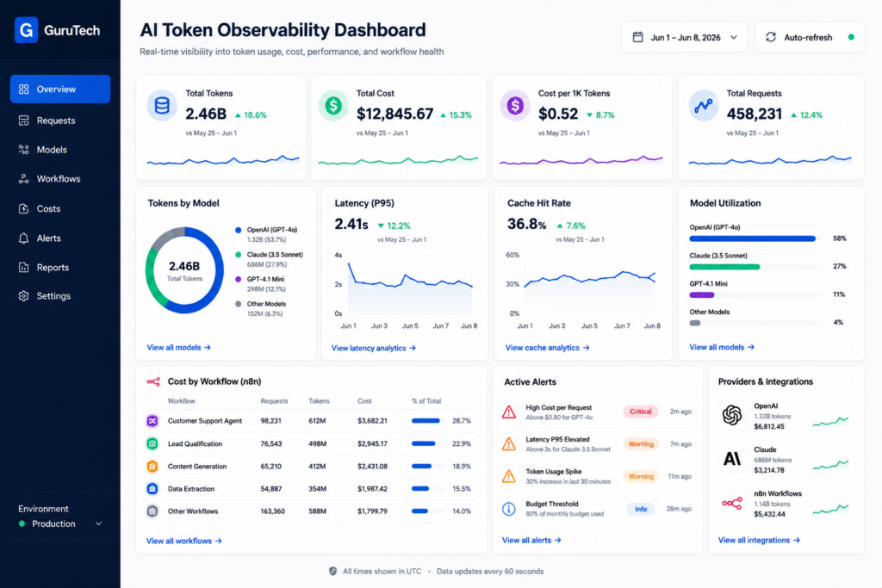The height and width of the screenshot is (588, 882).
Task: Click the Total Requests trend icon
Action: (704, 105)
